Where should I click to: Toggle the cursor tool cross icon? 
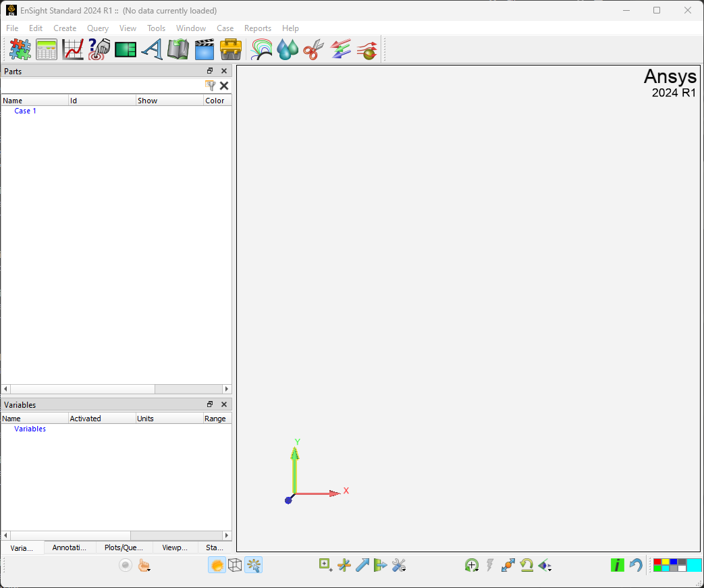click(344, 565)
